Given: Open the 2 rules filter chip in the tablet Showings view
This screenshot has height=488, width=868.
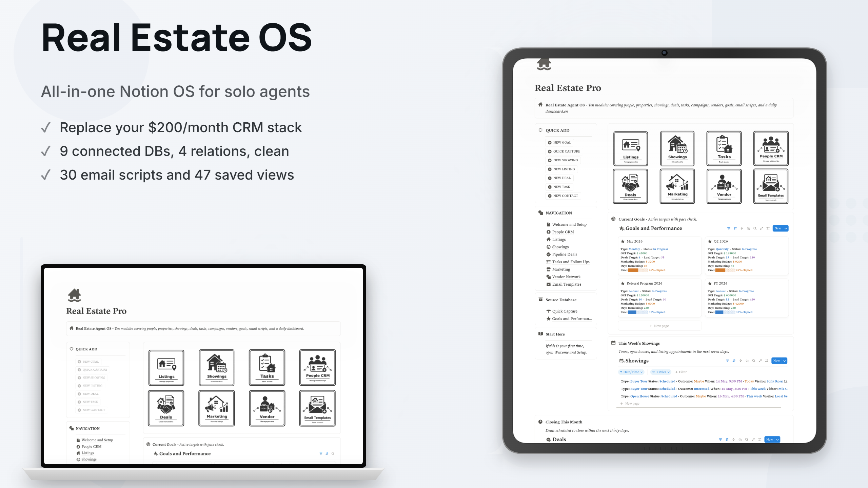Looking at the screenshot, I should click(661, 372).
